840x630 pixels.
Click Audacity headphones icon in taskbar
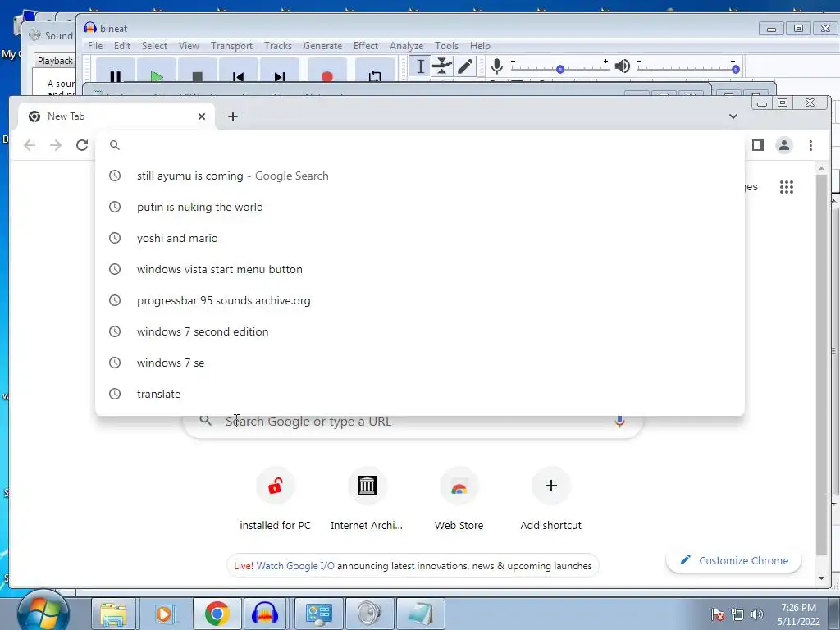265,614
